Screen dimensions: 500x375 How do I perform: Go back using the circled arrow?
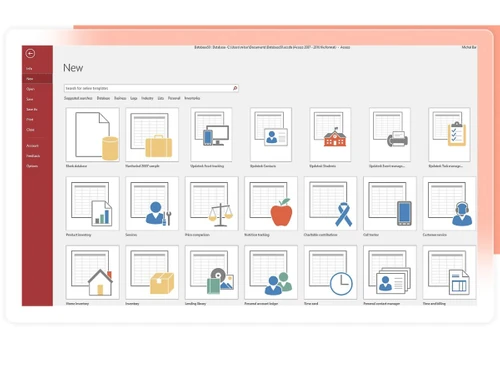(30, 53)
